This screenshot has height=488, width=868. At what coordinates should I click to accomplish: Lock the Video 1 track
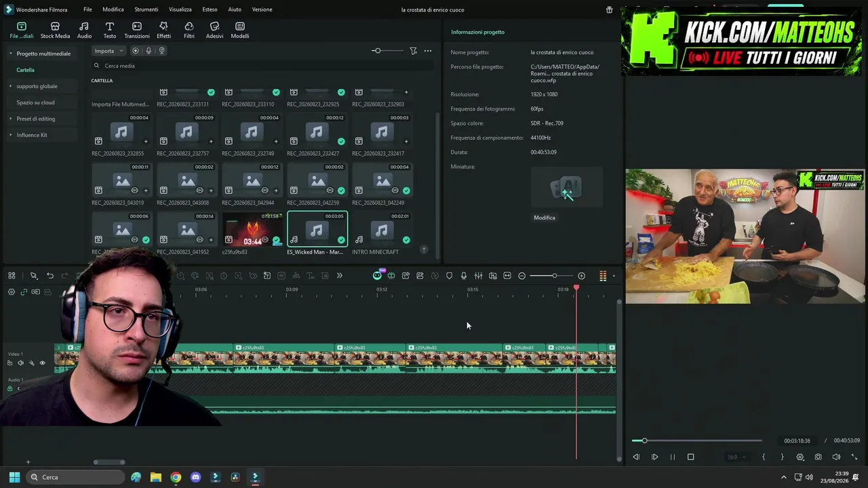coord(9,363)
